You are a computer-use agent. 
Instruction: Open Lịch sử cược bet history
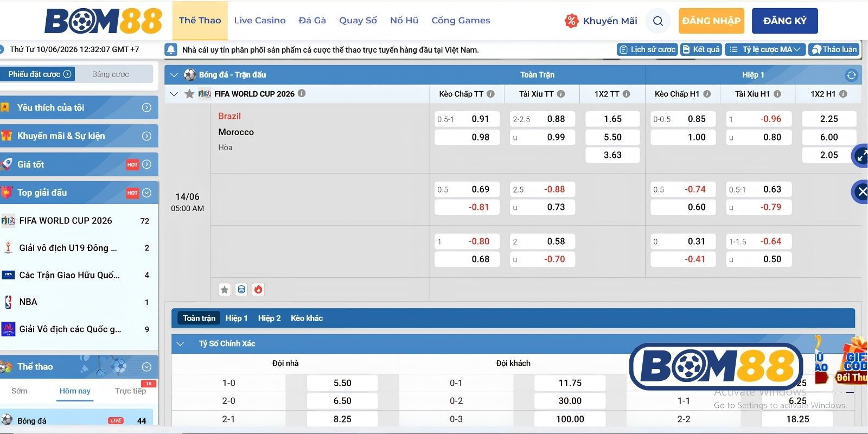click(647, 49)
